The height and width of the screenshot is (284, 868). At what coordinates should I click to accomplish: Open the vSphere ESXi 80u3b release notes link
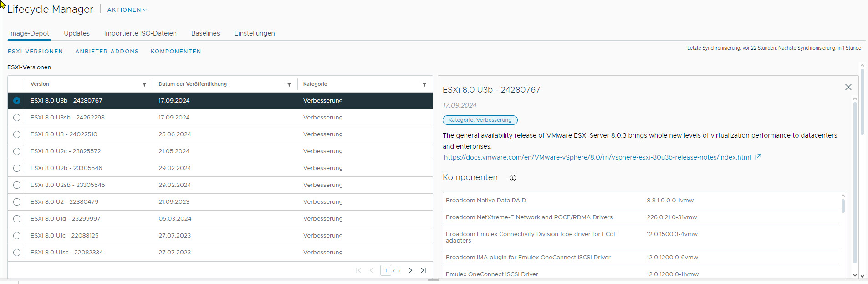597,157
